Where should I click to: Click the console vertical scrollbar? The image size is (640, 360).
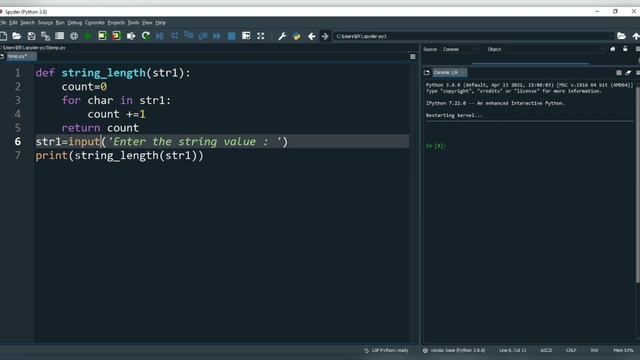(x=637, y=184)
